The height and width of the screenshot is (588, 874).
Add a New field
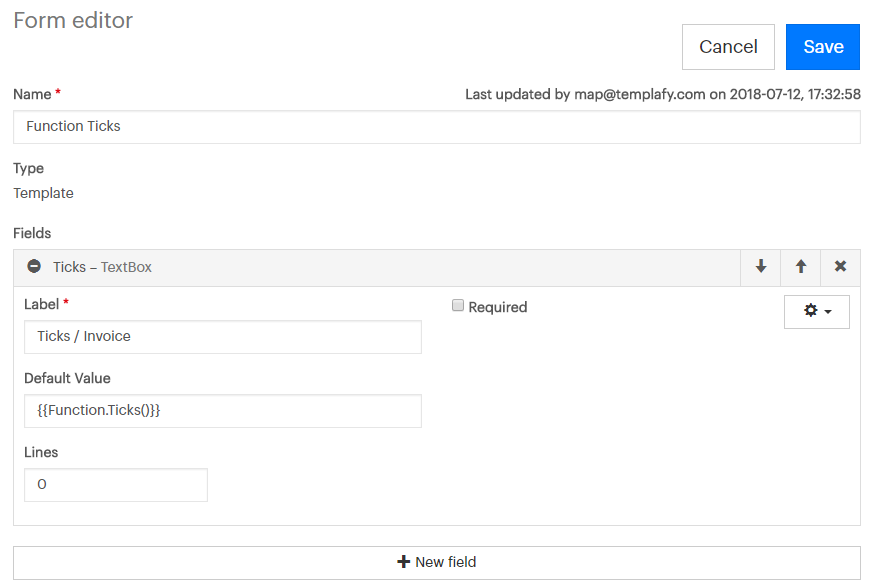pyautogui.click(x=436, y=562)
